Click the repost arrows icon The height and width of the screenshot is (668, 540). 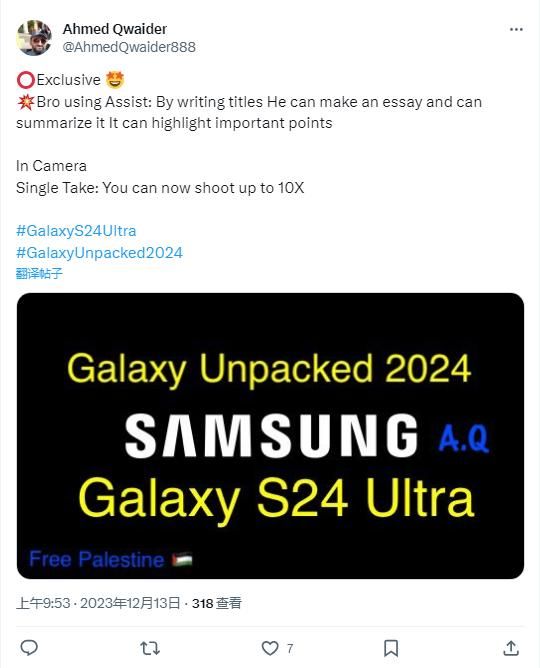point(150,648)
